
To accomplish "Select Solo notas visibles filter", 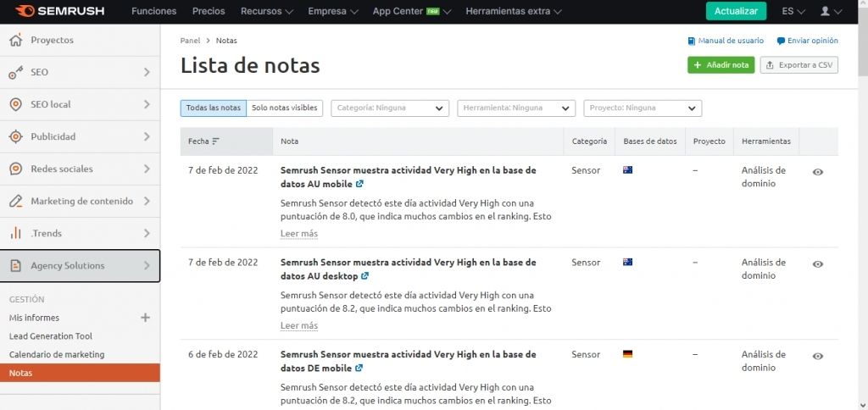I will (x=285, y=108).
